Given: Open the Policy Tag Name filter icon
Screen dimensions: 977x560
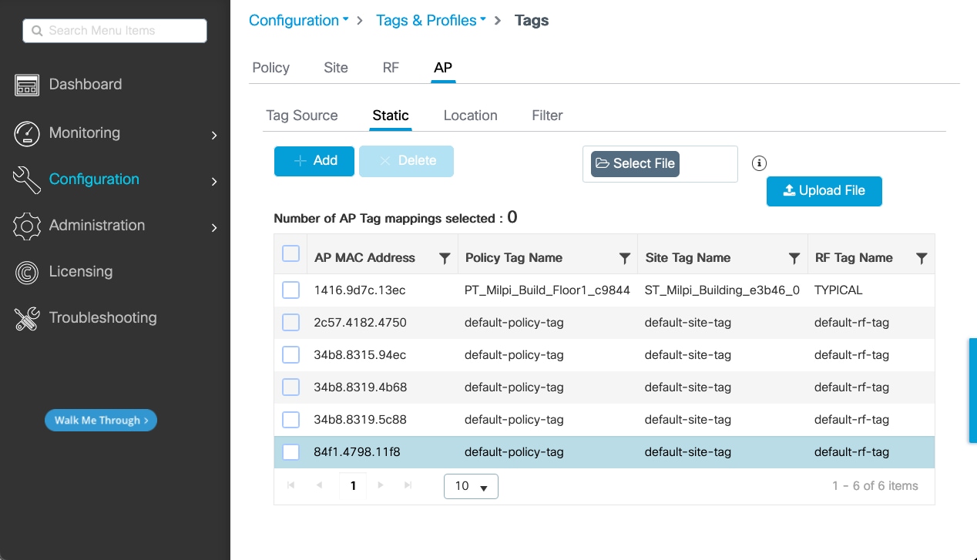Looking at the screenshot, I should 625,259.
